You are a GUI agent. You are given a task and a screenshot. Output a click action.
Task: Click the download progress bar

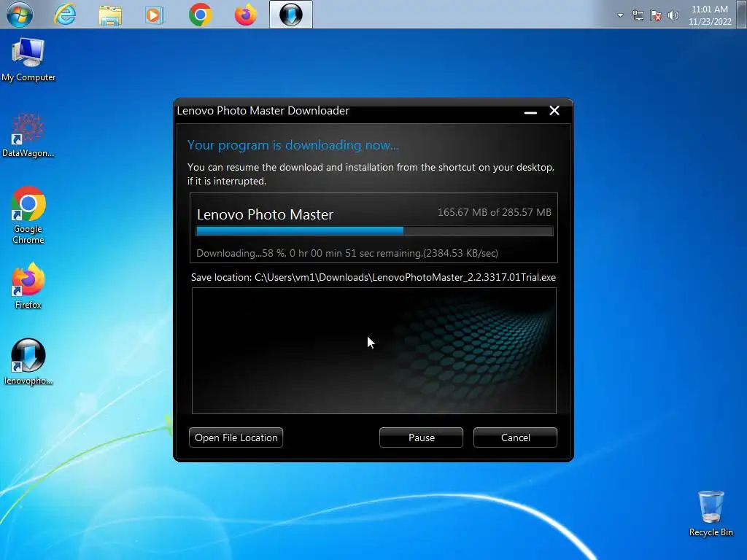374,231
